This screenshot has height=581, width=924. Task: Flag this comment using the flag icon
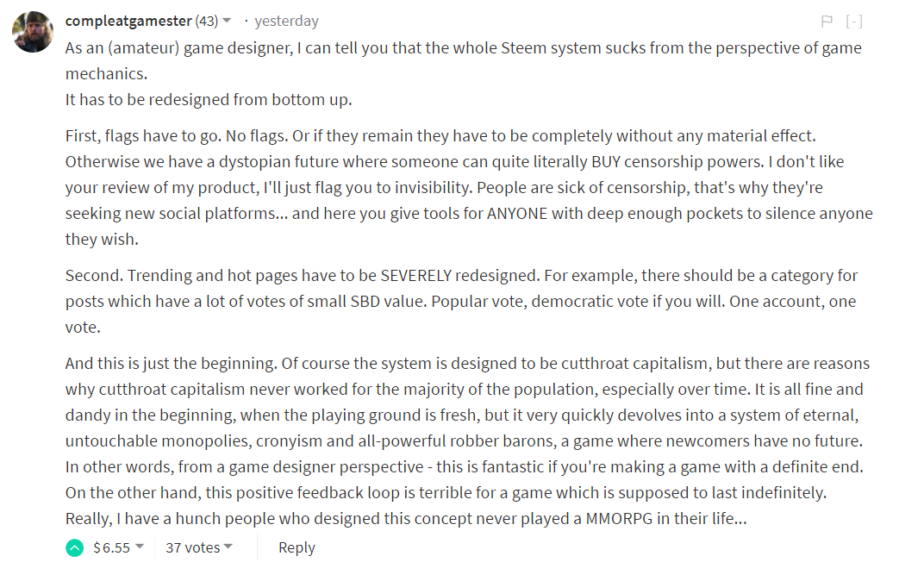(827, 22)
